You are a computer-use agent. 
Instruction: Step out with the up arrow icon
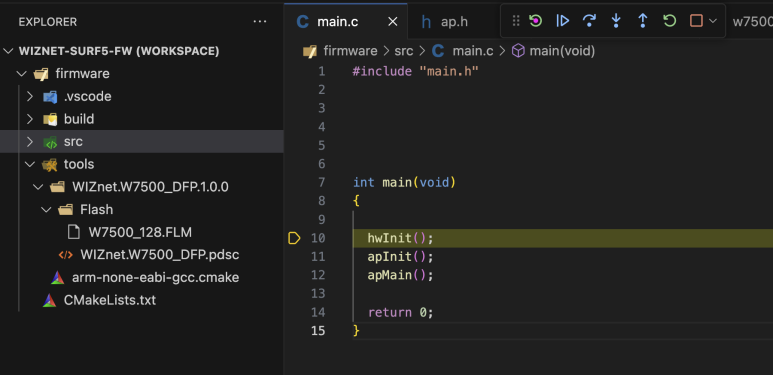tap(642, 21)
